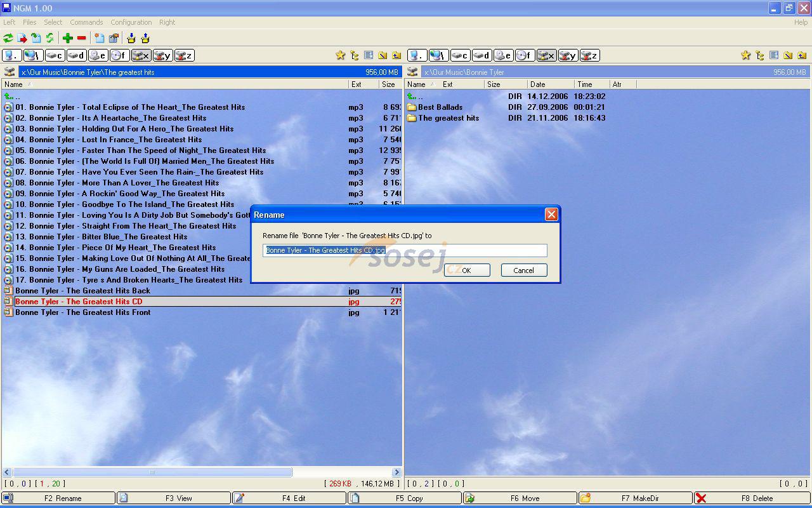Show folder tree in left panel
812x508 pixels.
click(355, 55)
